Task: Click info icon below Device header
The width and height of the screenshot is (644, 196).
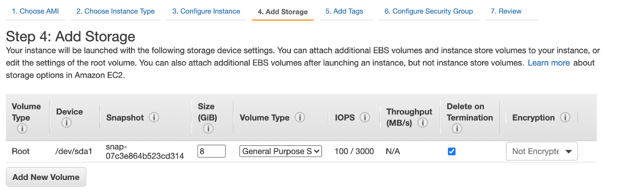Action: coord(66,123)
